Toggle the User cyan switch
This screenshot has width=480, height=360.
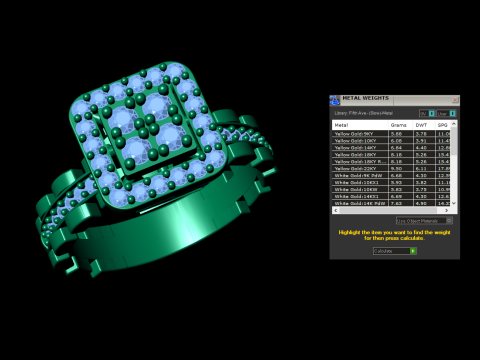coord(452,113)
